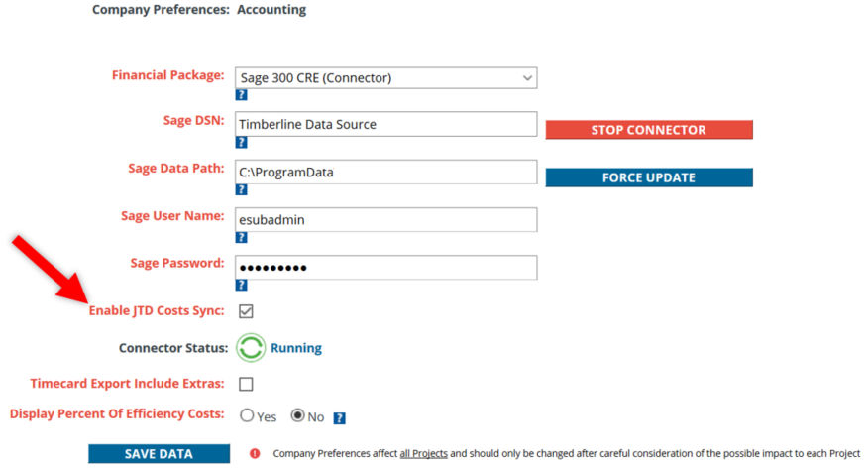
Task: Select Yes for Display Percent Of Efficiency Costs
Action: tap(247, 415)
